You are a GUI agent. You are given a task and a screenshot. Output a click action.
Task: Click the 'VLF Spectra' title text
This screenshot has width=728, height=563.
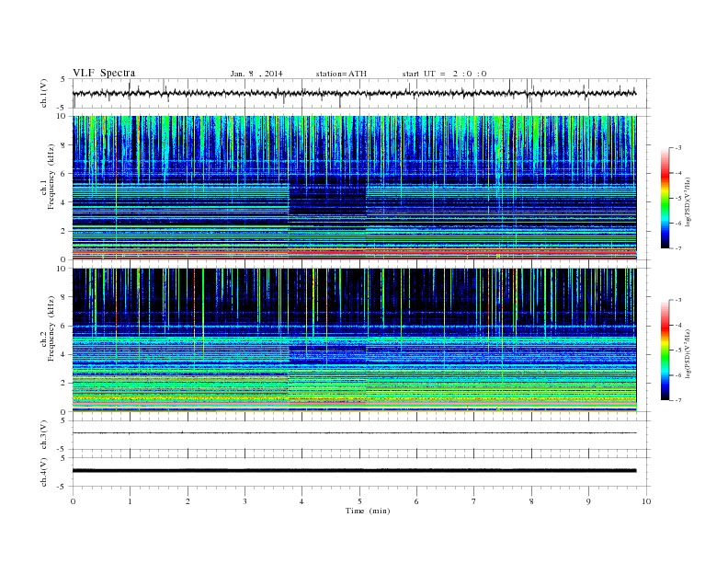tap(104, 73)
